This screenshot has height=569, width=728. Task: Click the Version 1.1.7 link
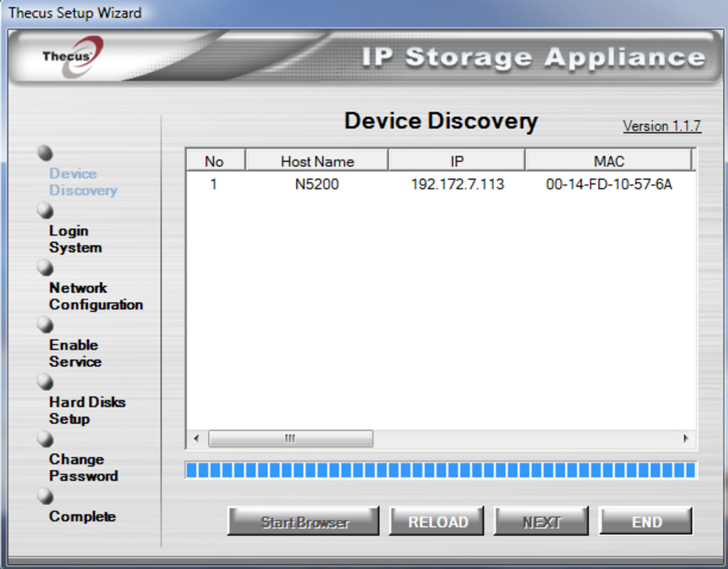[x=662, y=126]
